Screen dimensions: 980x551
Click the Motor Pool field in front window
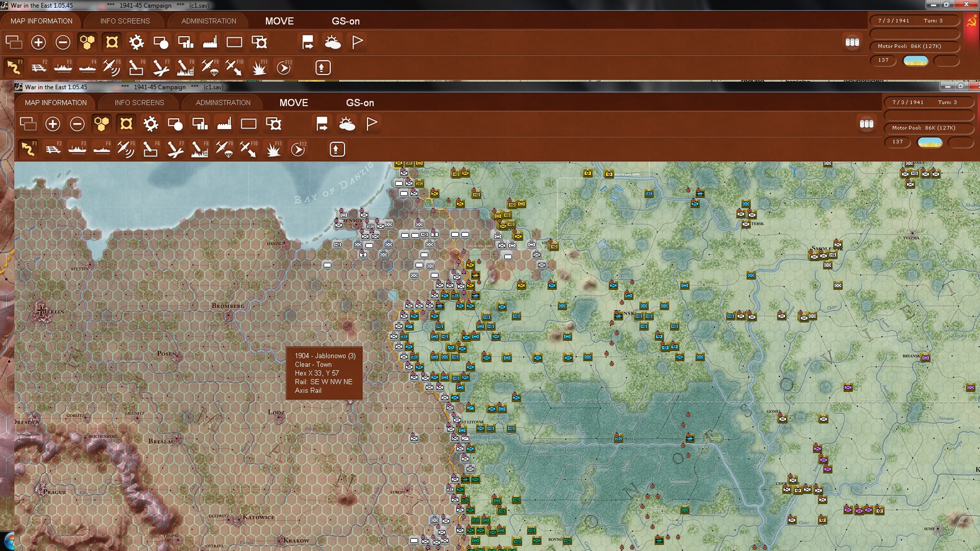(x=928, y=128)
